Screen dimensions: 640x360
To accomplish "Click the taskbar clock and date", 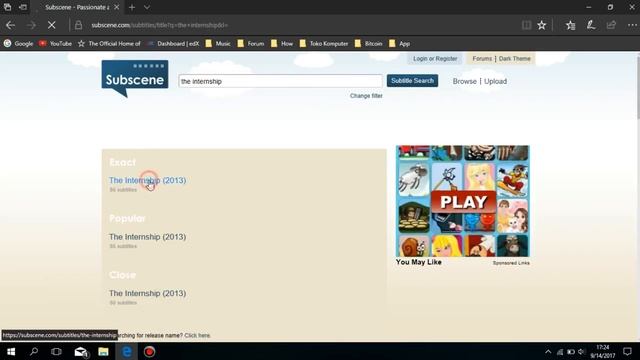I will pyautogui.click(x=602, y=351).
